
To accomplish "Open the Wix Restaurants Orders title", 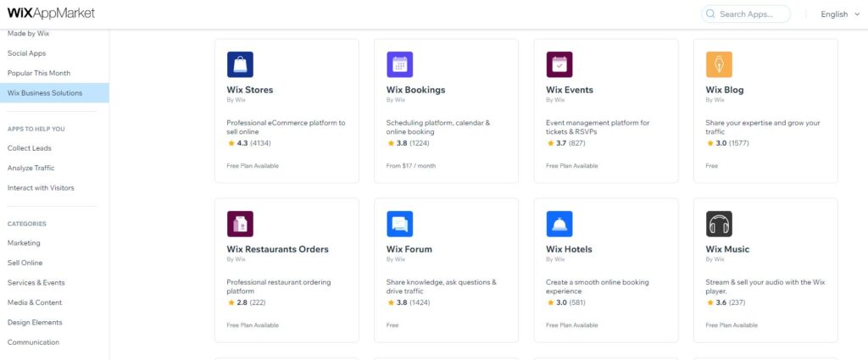I will [x=278, y=249].
